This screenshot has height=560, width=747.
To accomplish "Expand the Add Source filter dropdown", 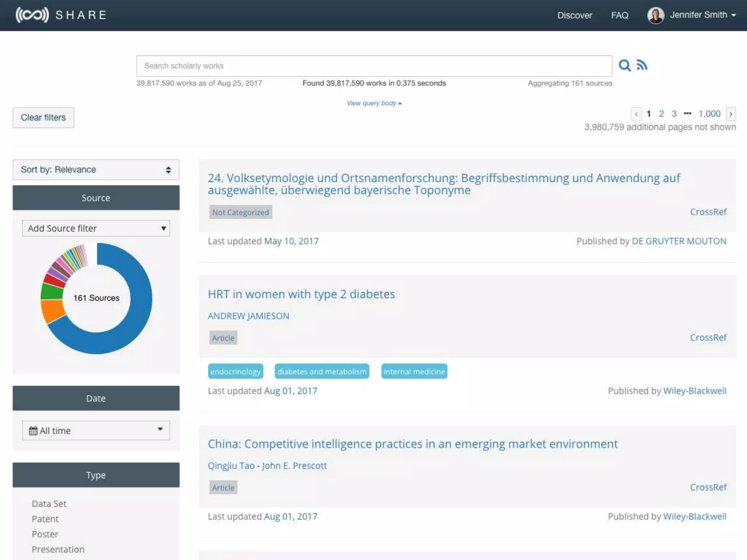I will (x=96, y=229).
